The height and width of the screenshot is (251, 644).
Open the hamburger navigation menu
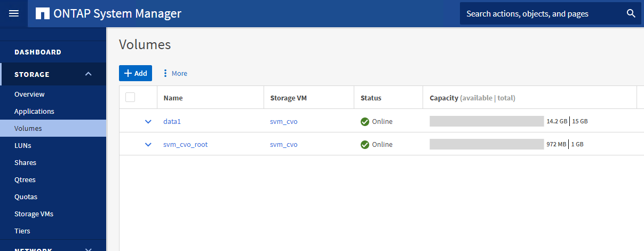point(13,13)
